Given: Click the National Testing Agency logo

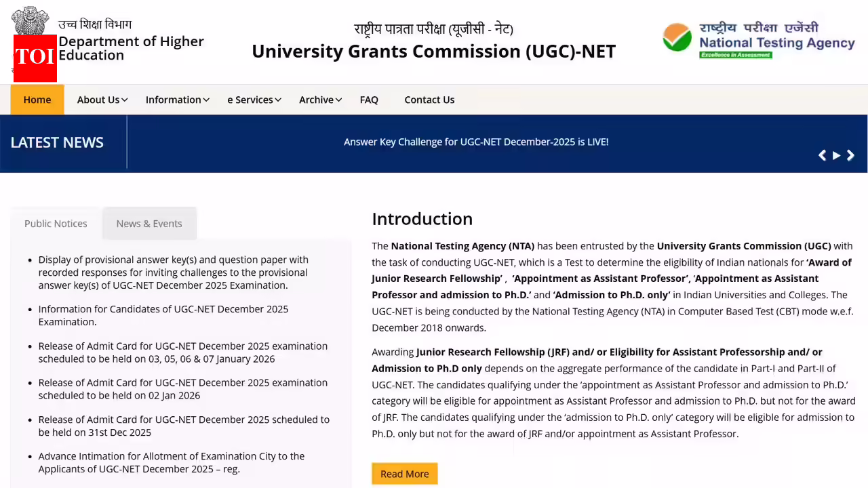Looking at the screenshot, I should click(x=758, y=40).
